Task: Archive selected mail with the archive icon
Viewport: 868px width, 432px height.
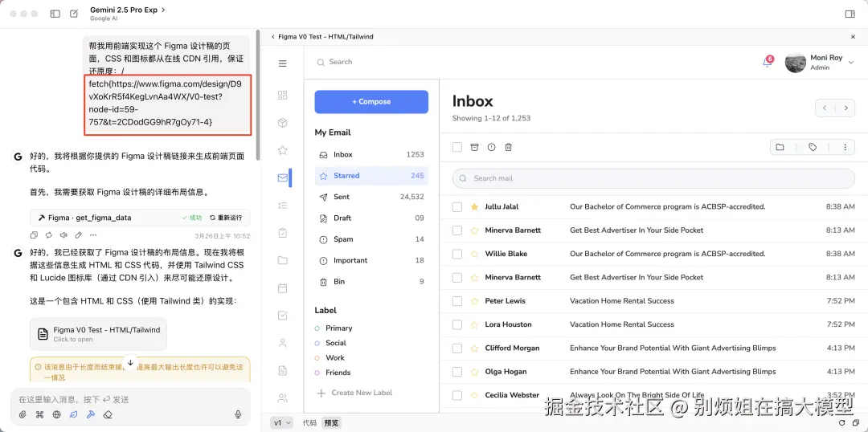Action: 474,147
